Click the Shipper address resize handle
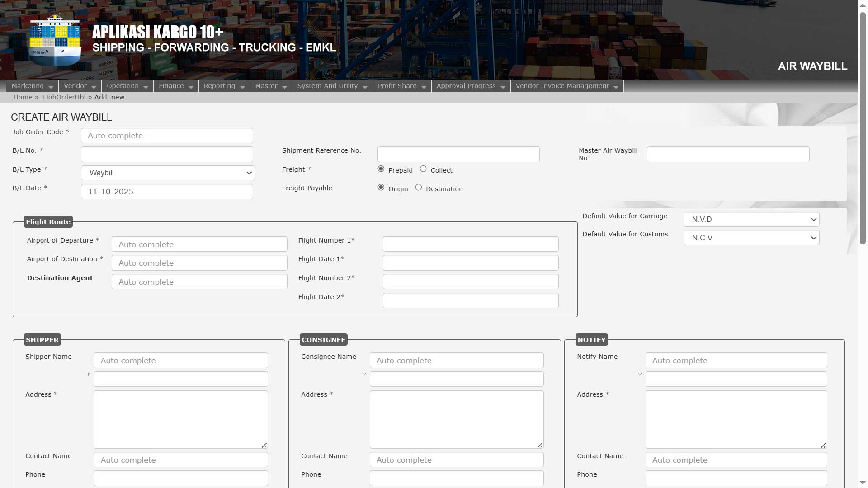 click(264, 445)
